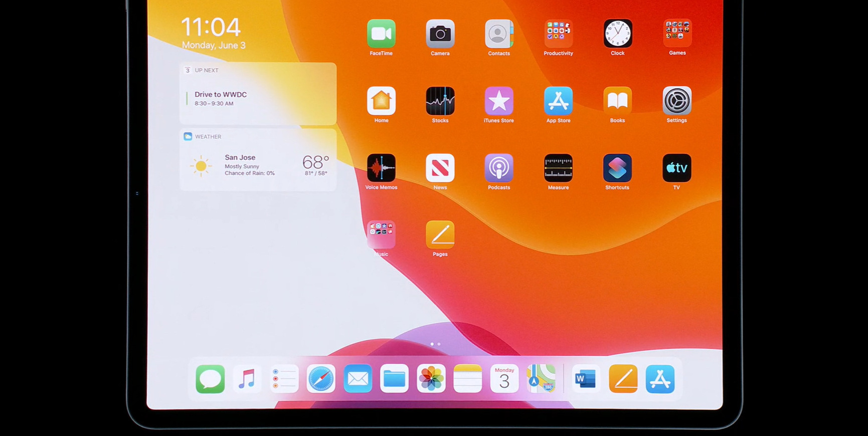Open the Games folder
This screenshot has width=868, height=436.
click(x=677, y=34)
